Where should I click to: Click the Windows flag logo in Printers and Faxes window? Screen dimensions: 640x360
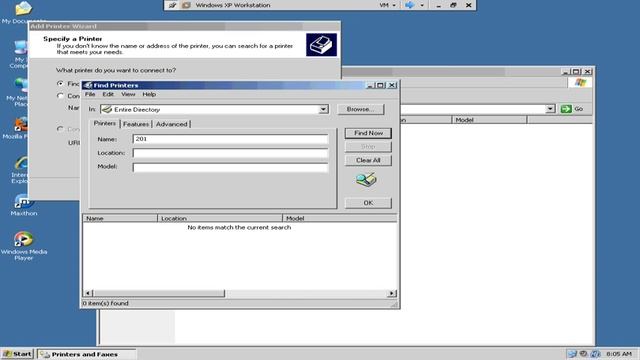coord(580,82)
